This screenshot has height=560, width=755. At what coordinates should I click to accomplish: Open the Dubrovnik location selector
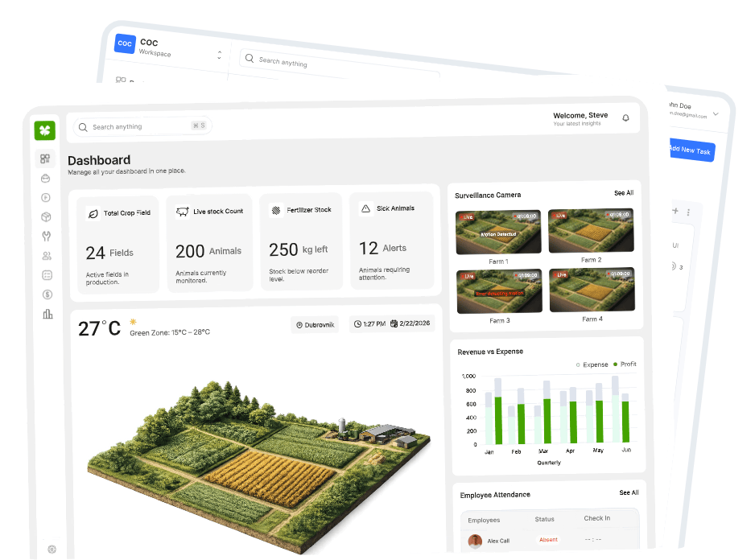[x=315, y=325]
